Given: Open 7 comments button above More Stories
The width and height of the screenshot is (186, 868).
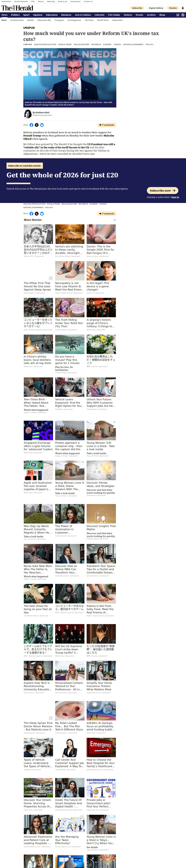Looking at the screenshot, I should [107, 214].
